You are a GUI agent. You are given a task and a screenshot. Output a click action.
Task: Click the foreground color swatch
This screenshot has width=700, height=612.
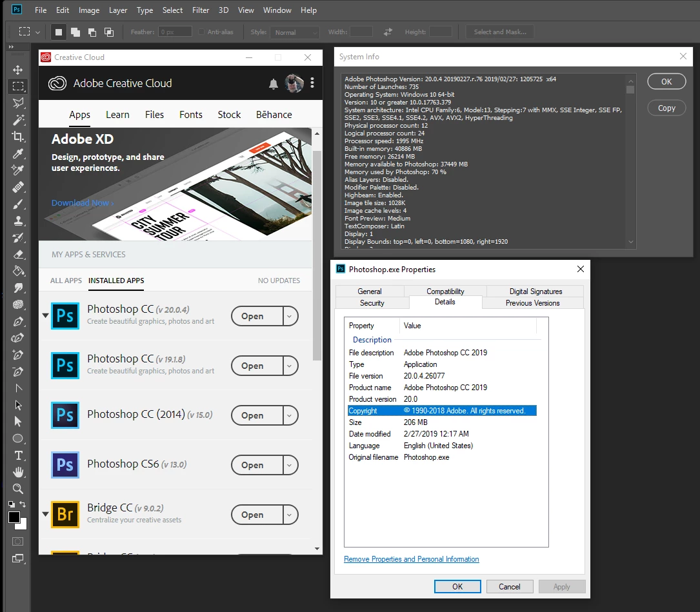tap(14, 517)
